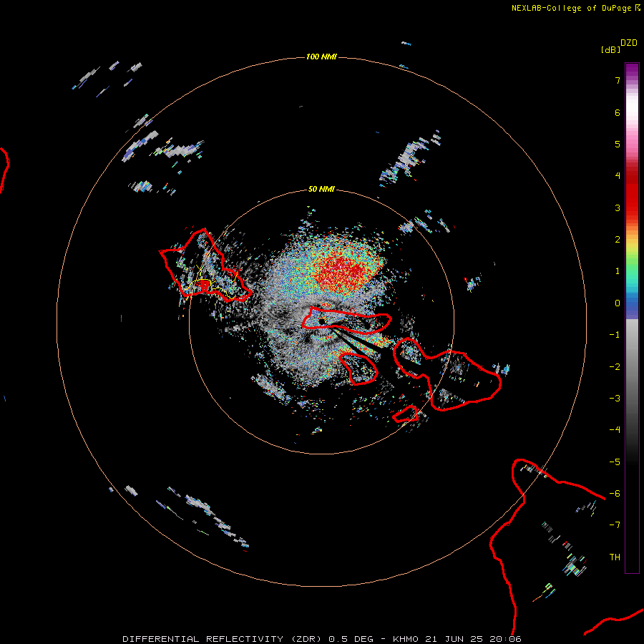This screenshot has height=644, width=644.
Task: Click the TH label on color scale
Action: pos(615,557)
